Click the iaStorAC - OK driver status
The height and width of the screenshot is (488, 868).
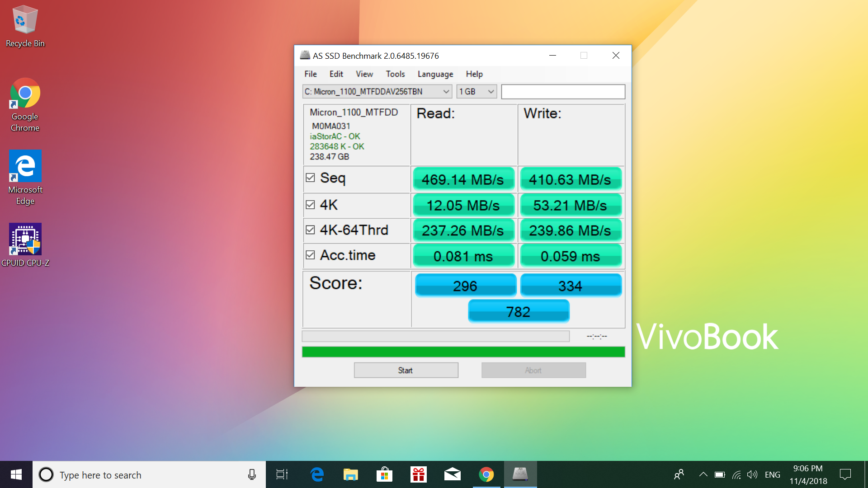[335, 136]
